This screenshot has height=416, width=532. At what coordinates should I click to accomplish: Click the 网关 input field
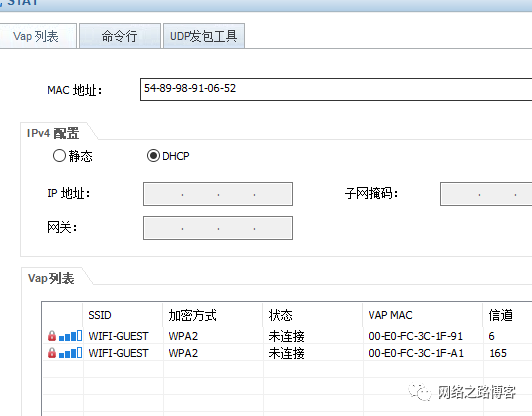(x=218, y=228)
